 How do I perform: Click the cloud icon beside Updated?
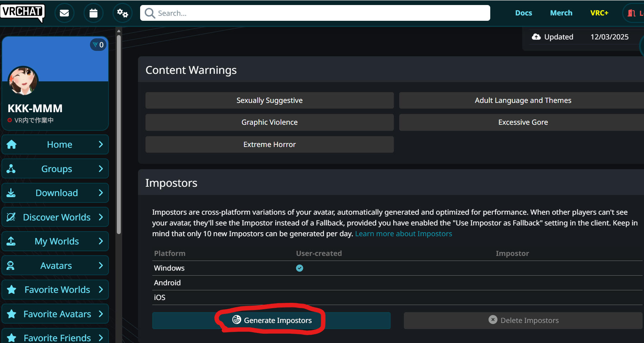pyautogui.click(x=536, y=37)
